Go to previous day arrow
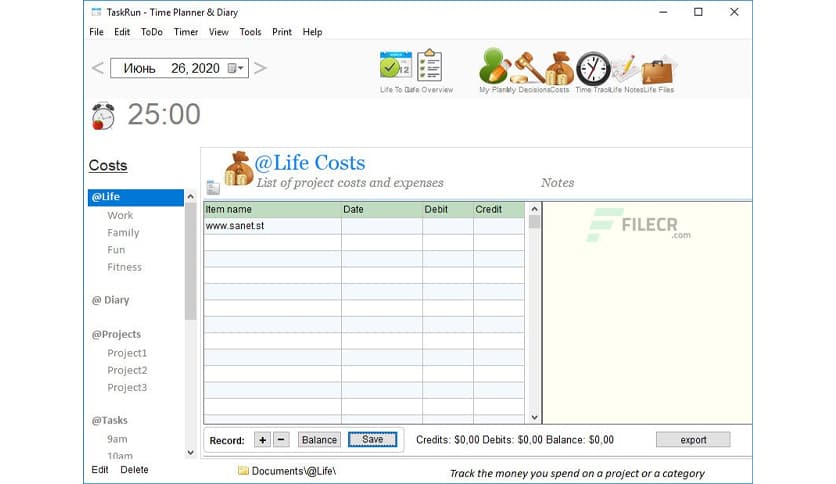 tap(98, 68)
